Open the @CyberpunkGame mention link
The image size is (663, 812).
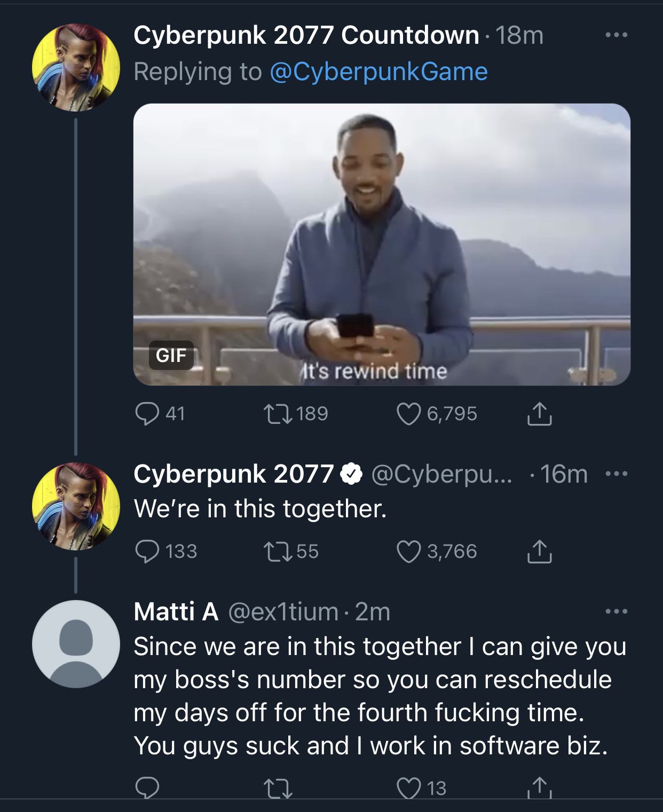click(379, 72)
